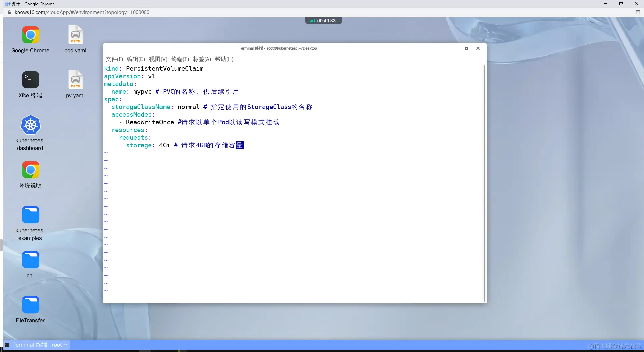This screenshot has height=352, width=644.
Task: Open the 标签(A) menu in Terminal
Action: (202, 59)
